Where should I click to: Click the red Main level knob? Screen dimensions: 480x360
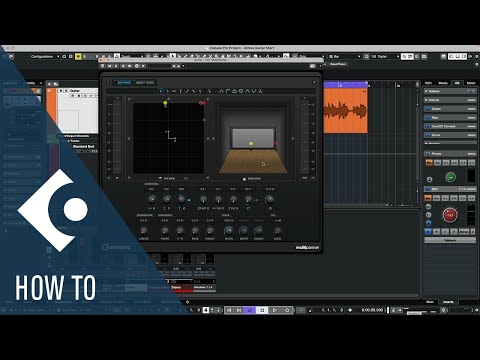[x=450, y=215]
